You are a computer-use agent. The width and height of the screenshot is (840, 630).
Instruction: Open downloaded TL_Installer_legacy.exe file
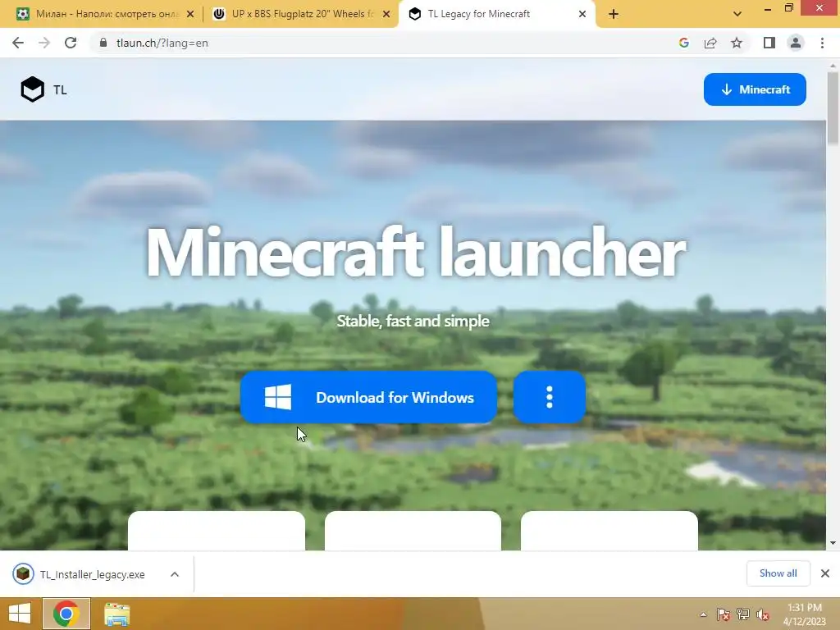(x=92, y=574)
